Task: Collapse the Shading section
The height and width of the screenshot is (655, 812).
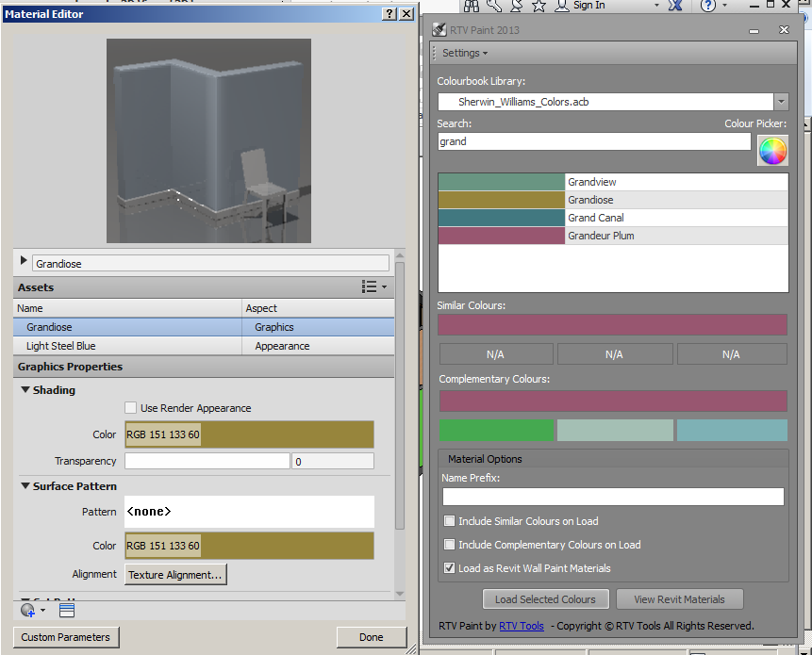Action: click(25, 389)
